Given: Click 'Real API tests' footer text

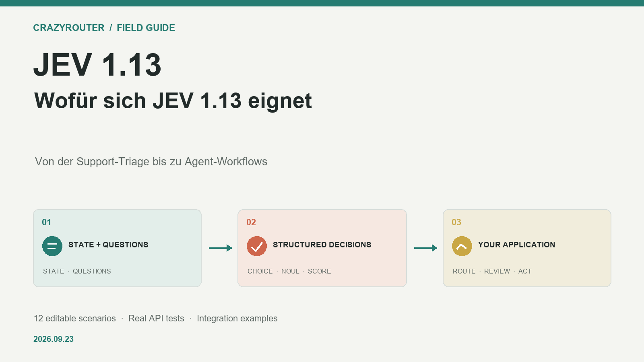Looking at the screenshot, I should click(x=156, y=319).
